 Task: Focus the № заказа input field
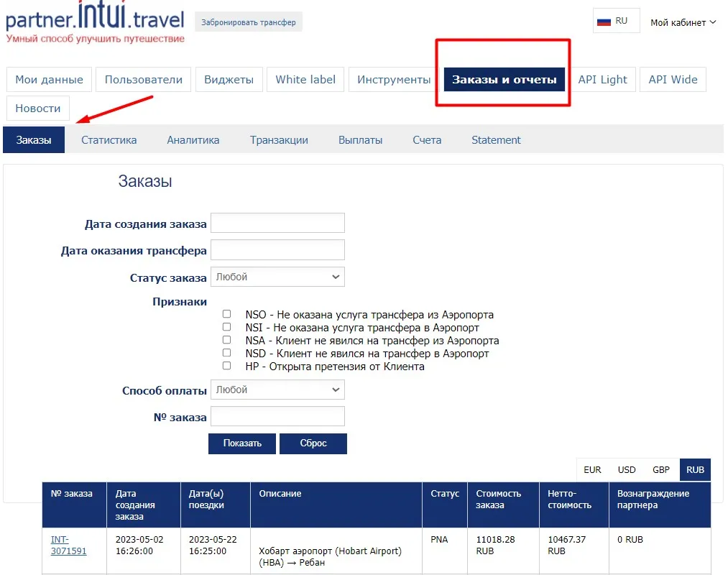pos(277,417)
